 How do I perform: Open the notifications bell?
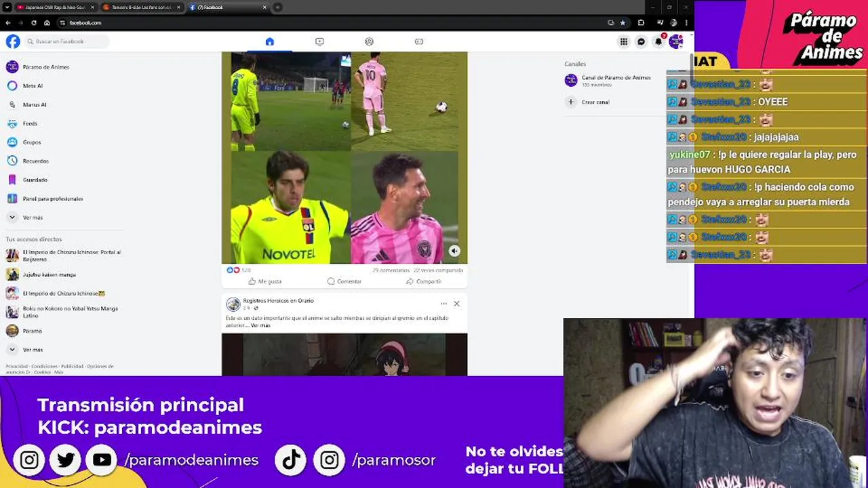(658, 41)
